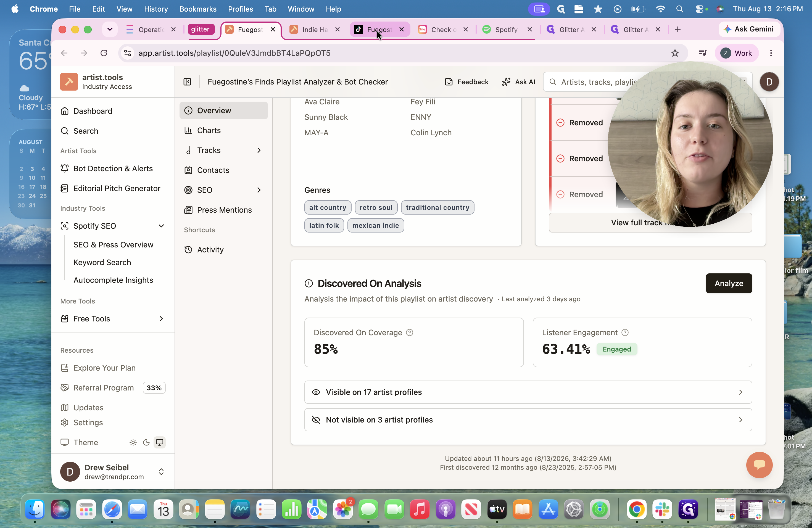Launch Safari from the Dock

(x=112, y=509)
